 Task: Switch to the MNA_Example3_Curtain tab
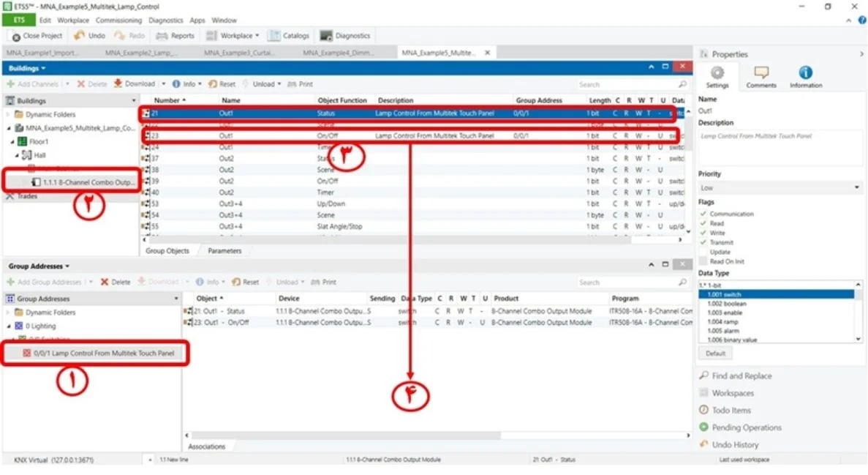point(239,53)
